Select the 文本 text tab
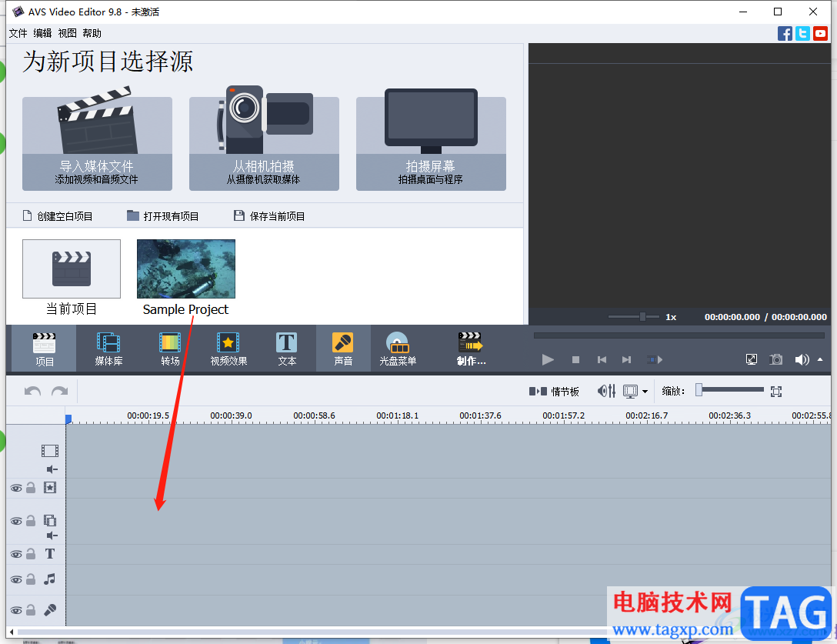This screenshot has width=837, height=644. click(x=287, y=349)
